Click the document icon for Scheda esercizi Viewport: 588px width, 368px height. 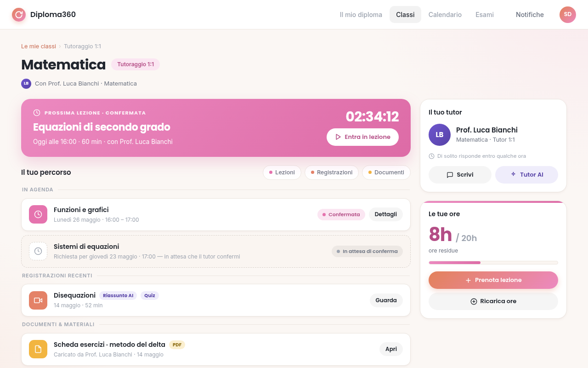pyautogui.click(x=38, y=349)
